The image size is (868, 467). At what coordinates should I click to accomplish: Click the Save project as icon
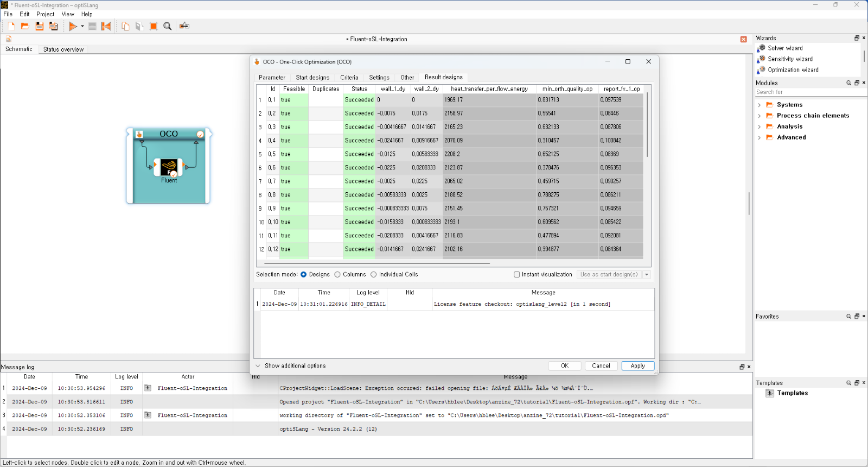click(53, 26)
